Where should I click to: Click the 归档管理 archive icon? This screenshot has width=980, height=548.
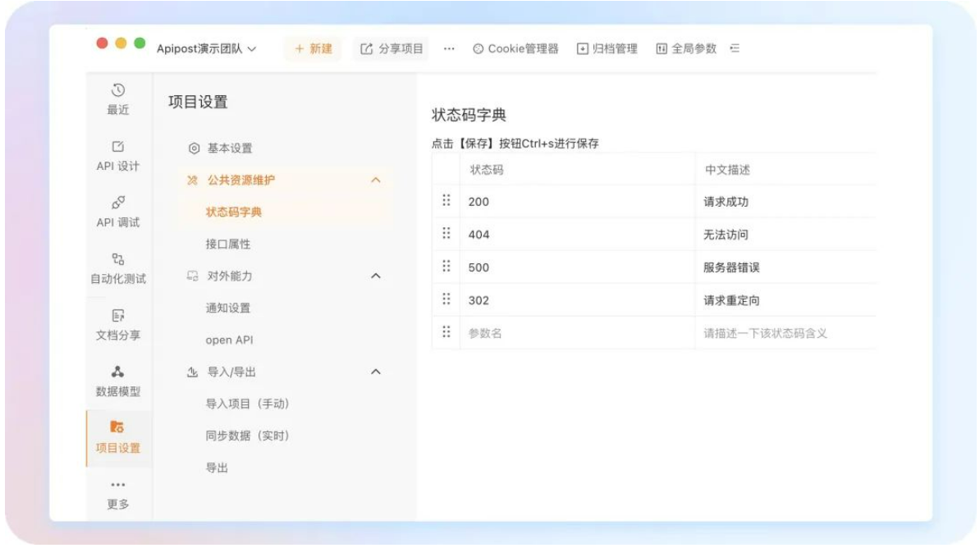pos(583,48)
